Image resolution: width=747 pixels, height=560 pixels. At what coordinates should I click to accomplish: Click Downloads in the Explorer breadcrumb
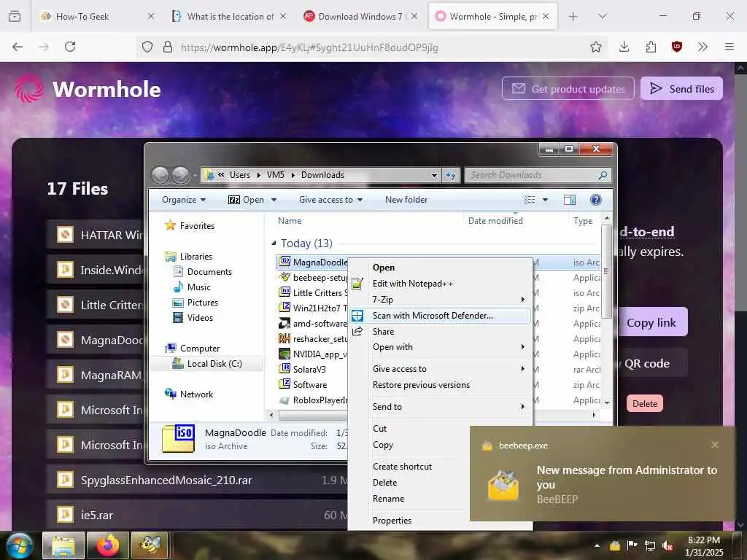(322, 175)
